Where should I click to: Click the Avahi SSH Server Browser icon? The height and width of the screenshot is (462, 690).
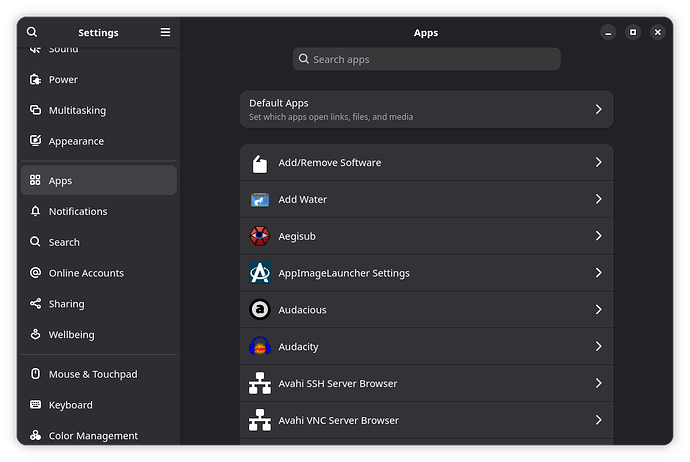pos(260,383)
